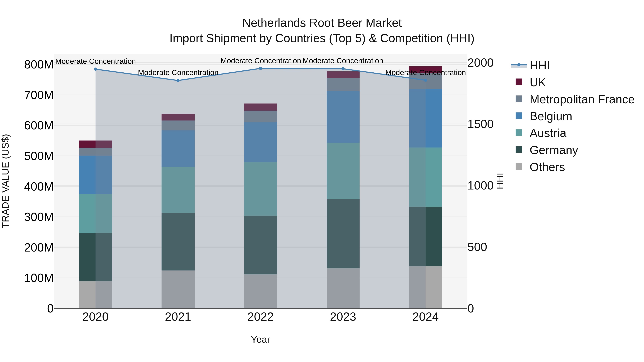Click the 2023 HHI data point
Image resolution: width=644 pixels, height=362 pixels.
click(343, 69)
